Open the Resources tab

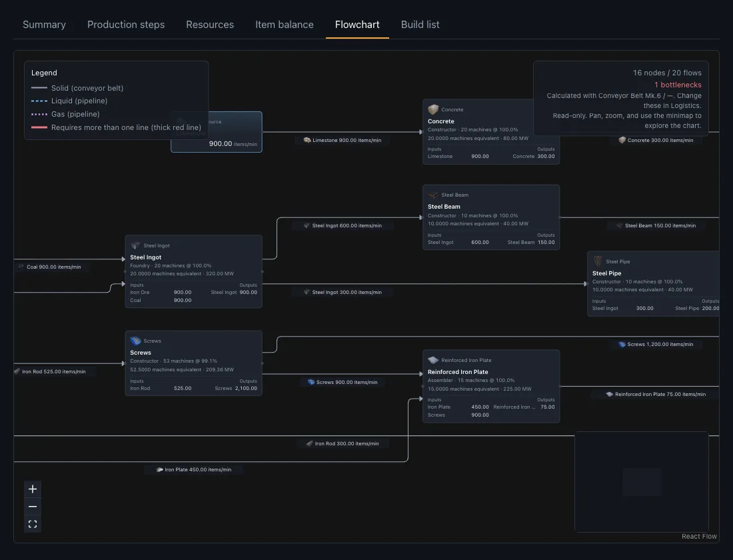pos(210,24)
